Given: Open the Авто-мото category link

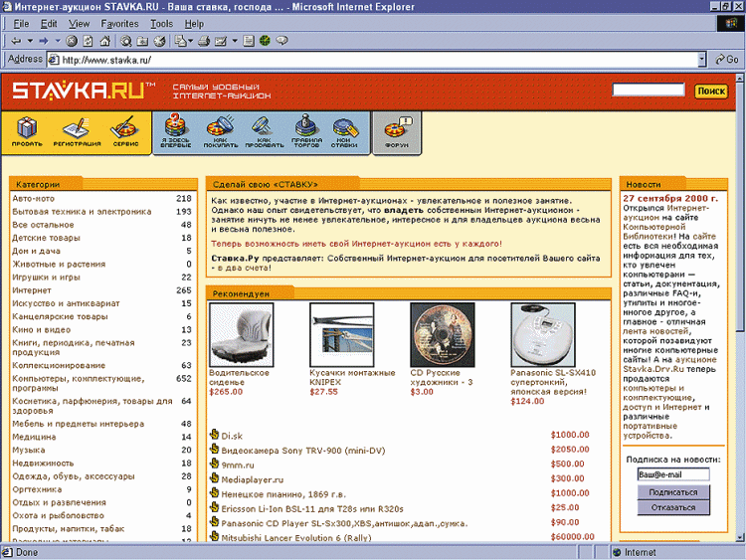Looking at the screenshot, I should 33,198.
